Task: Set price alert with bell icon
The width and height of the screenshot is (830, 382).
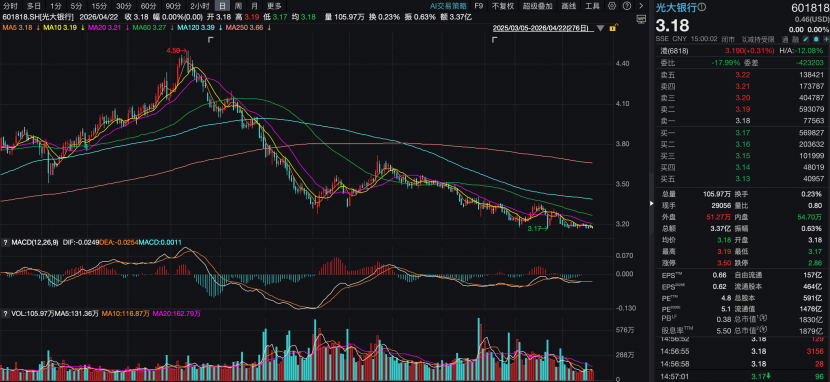Action: point(816,39)
